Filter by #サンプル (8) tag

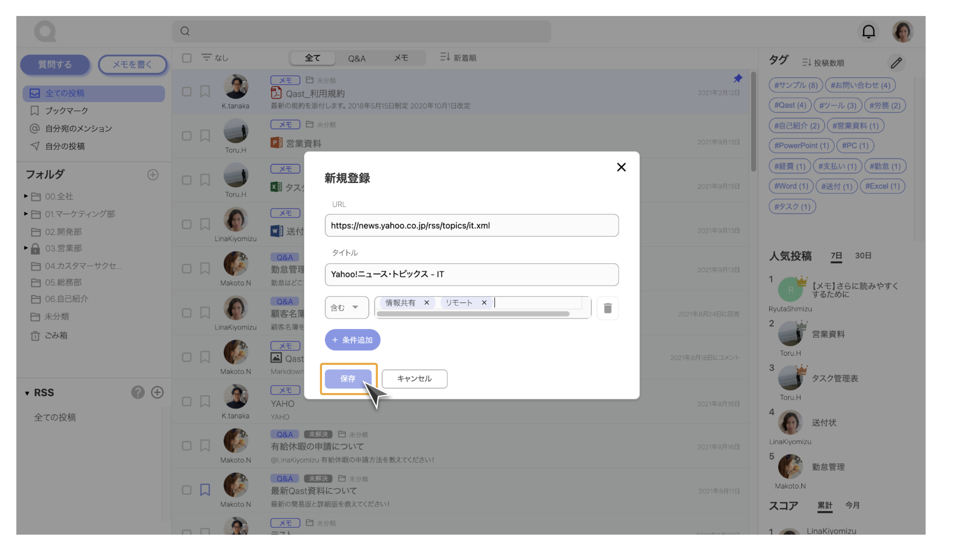click(796, 85)
